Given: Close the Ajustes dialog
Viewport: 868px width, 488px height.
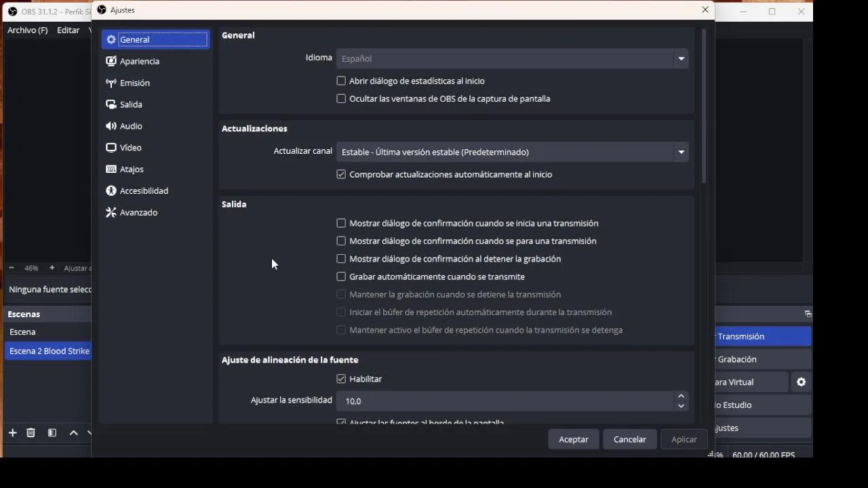Looking at the screenshot, I should click(x=705, y=9).
